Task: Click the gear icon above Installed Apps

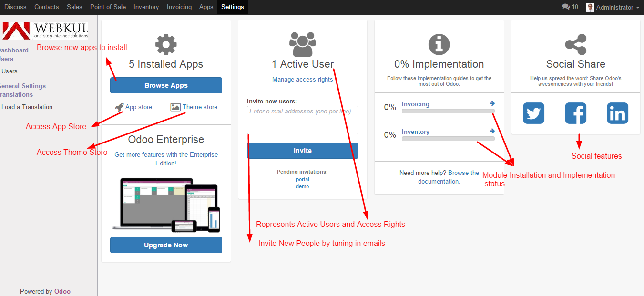Action: [166, 45]
